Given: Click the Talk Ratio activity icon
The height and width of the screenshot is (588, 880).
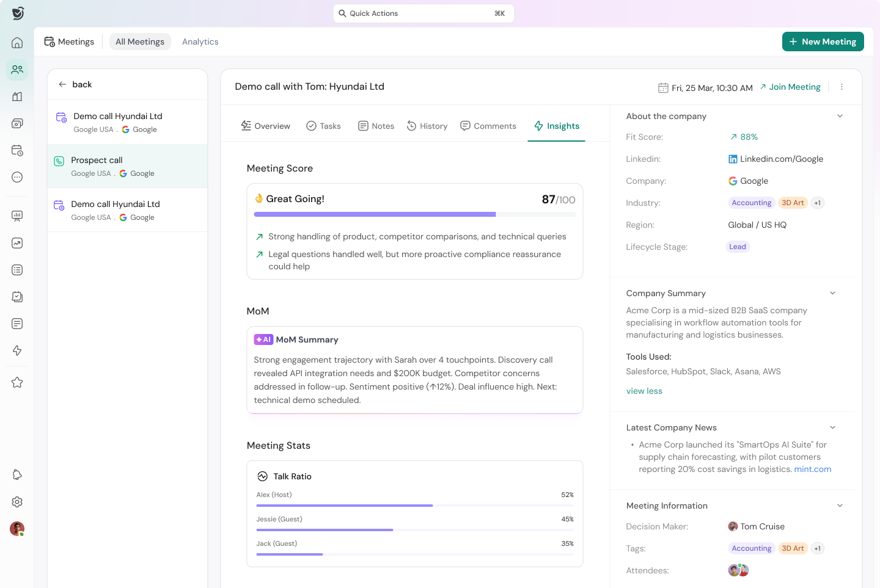Looking at the screenshot, I should pos(263,476).
